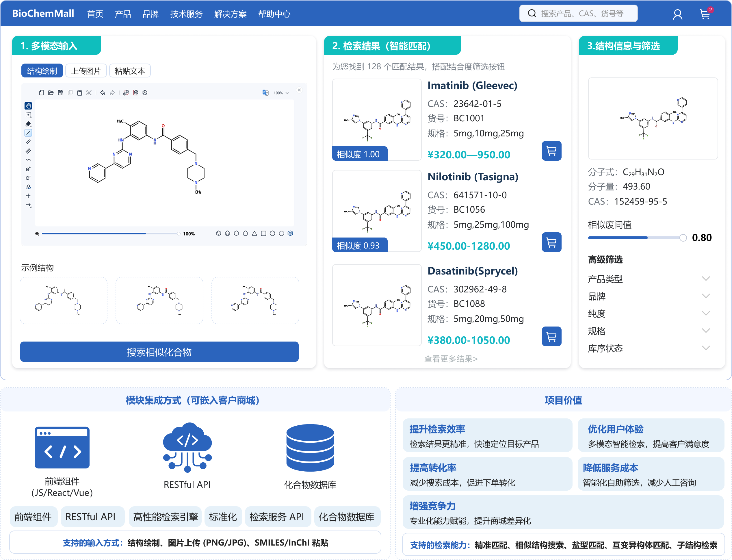732x560 pixels.
Task: Select the positive charge e+ tool
Action: (x=28, y=169)
